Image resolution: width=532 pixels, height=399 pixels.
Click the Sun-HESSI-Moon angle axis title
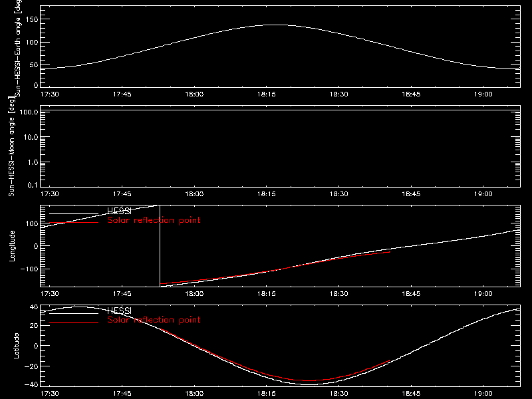point(11,146)
